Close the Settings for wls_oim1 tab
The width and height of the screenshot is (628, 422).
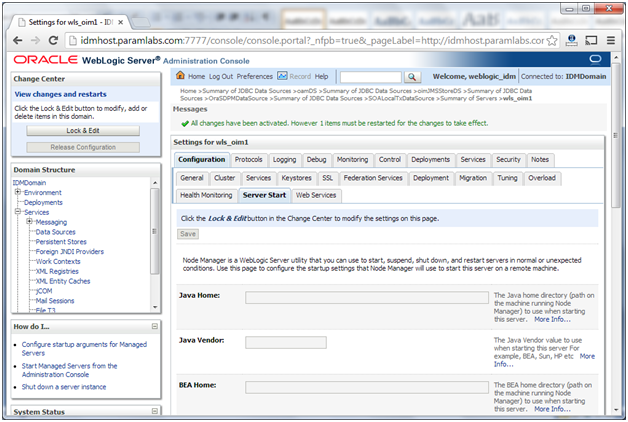(120, 22)
